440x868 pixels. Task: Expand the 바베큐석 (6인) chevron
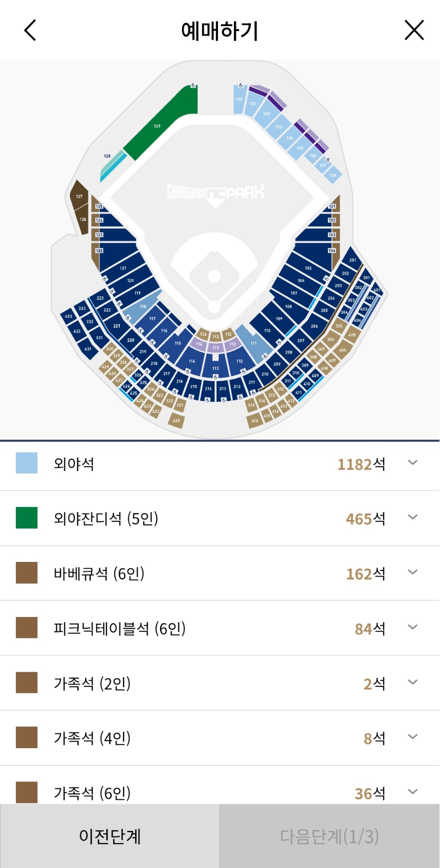point(412,572)
